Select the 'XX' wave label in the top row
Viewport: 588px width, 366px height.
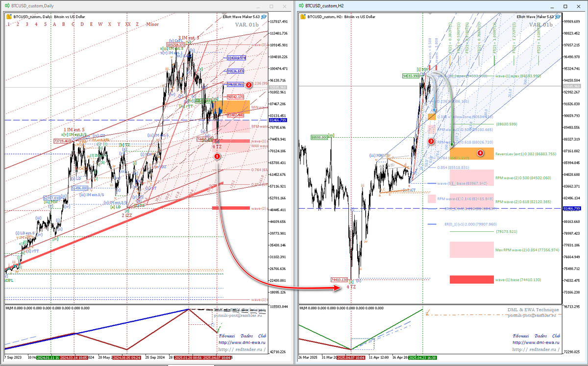[128, 24]
